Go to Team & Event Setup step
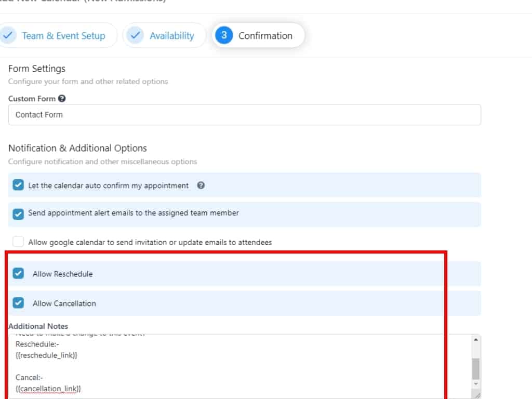 tap(63, 36)
